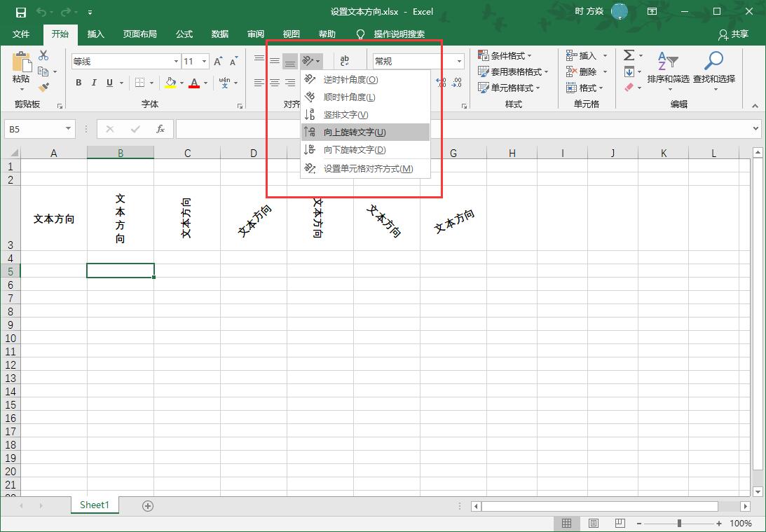766x532 pixels.
Task: Click the wrap text icon
Action: 344,62
